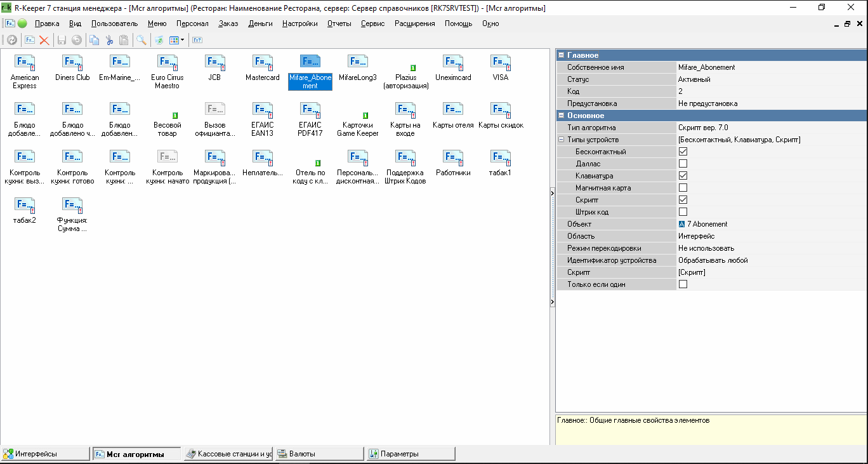Check the Магнитная карта checkbox
Image resolution: width=868 pixels, height=464 pixels.
point(683,188)
